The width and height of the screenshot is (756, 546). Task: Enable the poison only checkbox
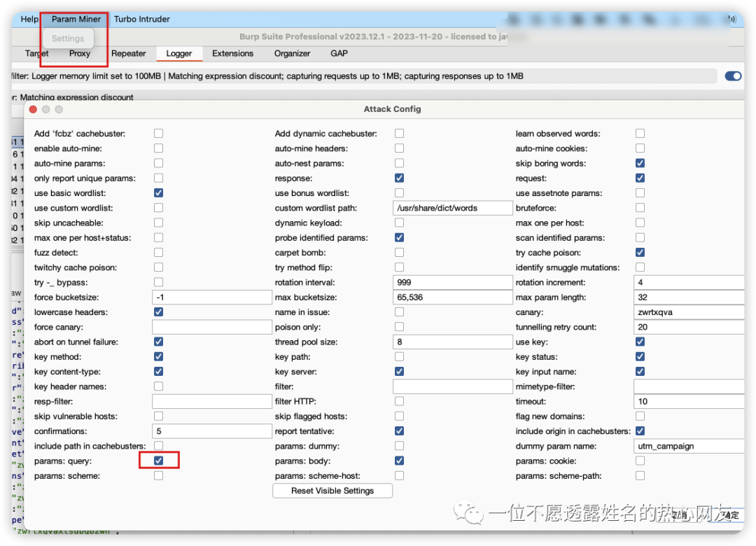399,326
